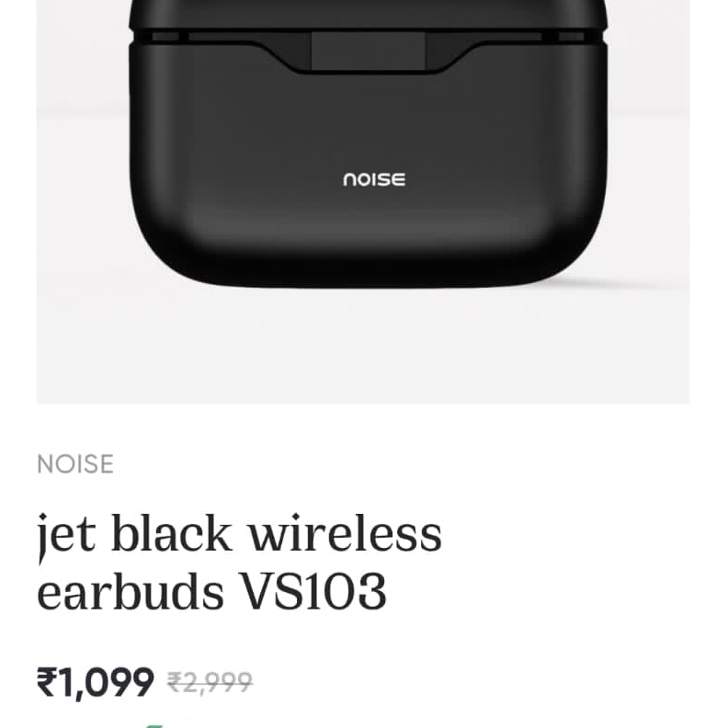Tap the green badge peeking below the price
Viewport: 728px width, 728px height.
155,724
